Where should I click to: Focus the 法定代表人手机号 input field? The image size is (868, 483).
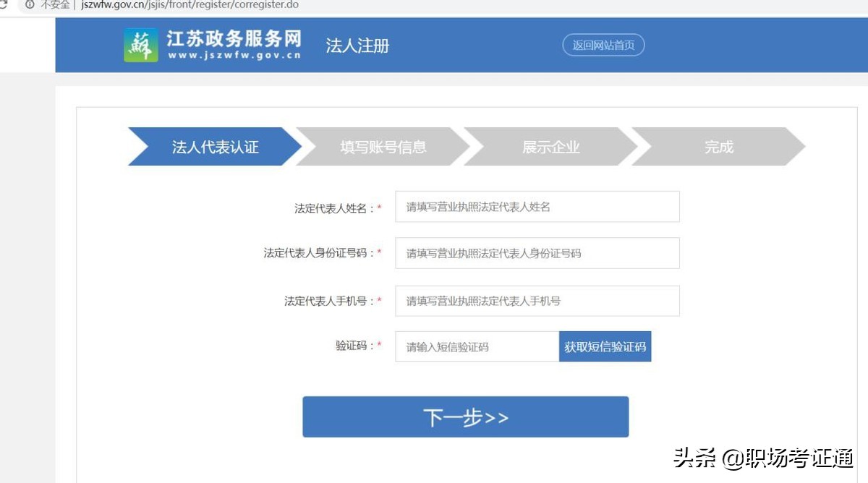pyautogui.click(x=537, y=301)
